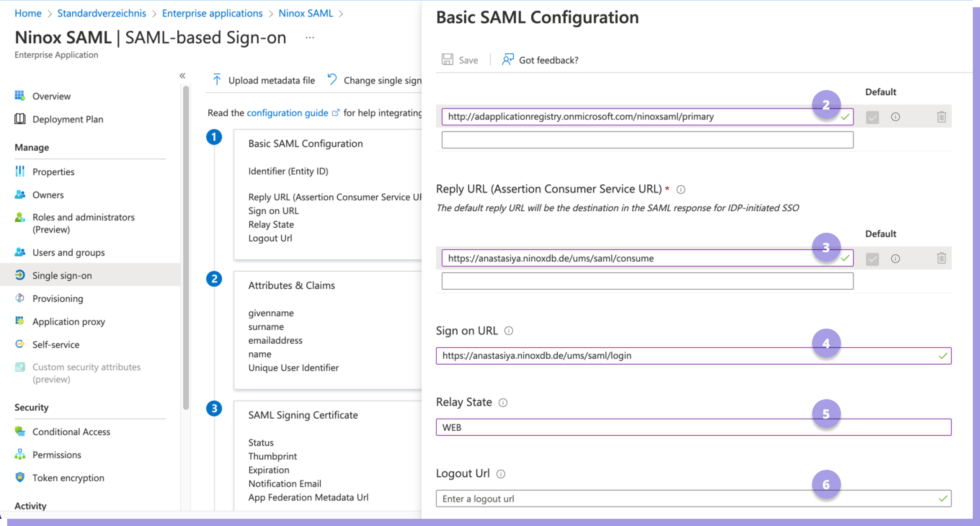
Task: Click the Permissions hierarchy icon
Action: 20,455
